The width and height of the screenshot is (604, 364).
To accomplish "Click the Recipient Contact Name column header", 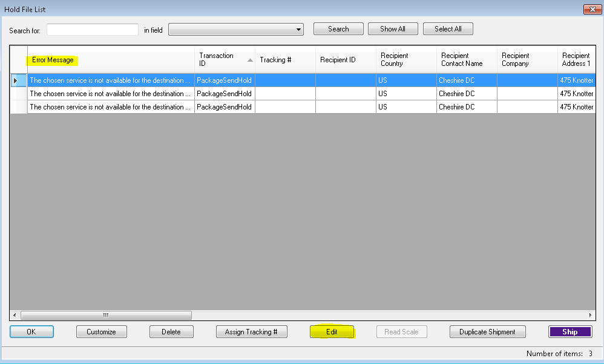I will (x=467, y=60).
